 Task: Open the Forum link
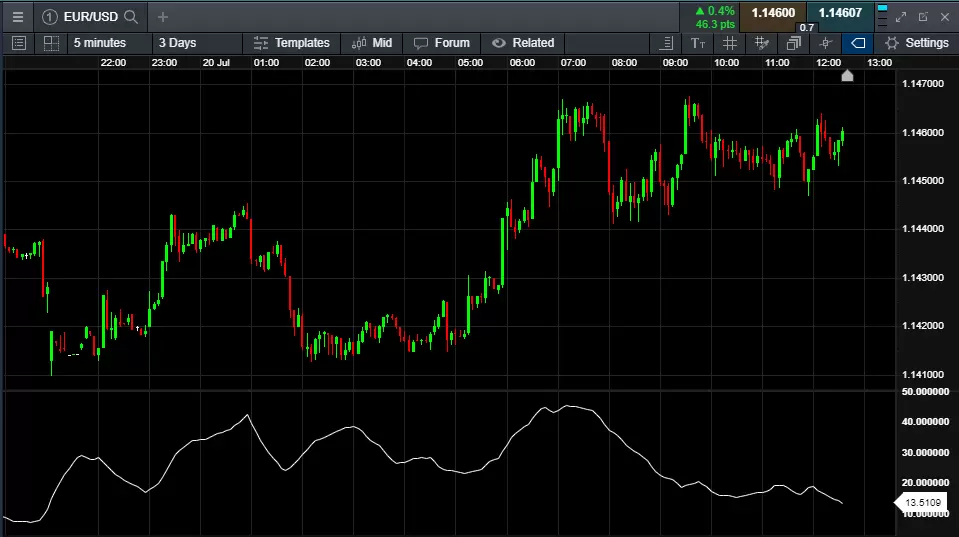[x=441, y=43]
